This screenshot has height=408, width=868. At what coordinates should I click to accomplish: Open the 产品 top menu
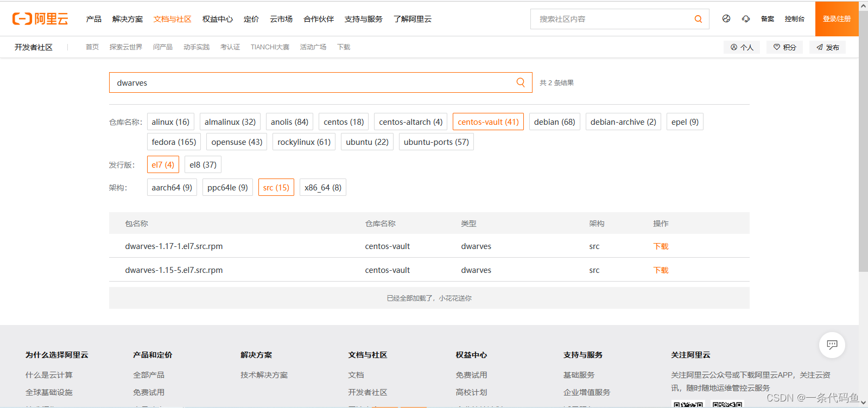click(x=94, y=19)
